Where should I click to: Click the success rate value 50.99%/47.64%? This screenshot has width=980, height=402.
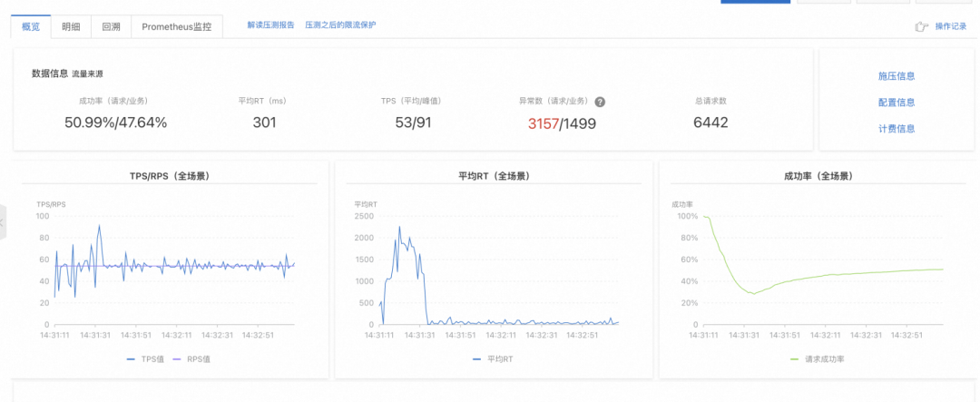(x=115, y=123)
